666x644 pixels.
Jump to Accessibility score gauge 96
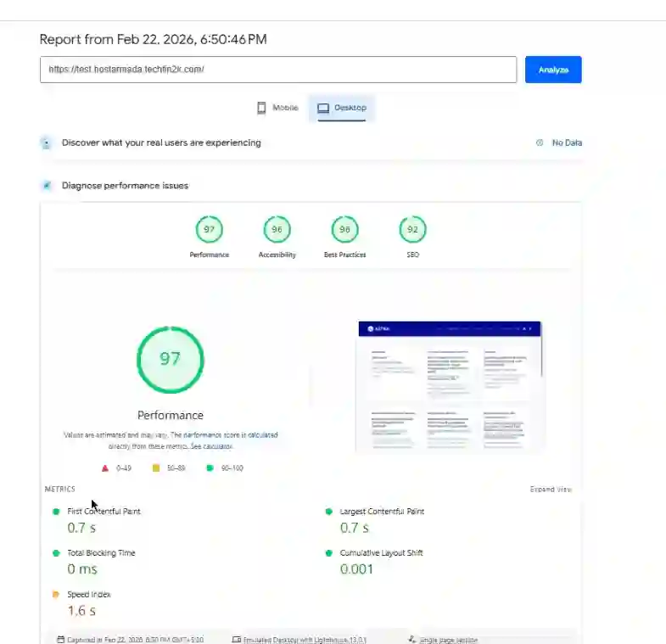277,229
